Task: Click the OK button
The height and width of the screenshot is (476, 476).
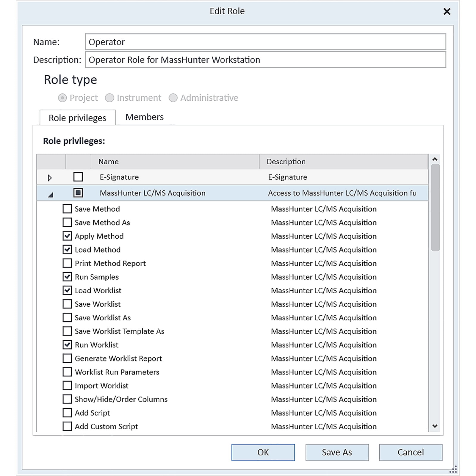Action: pos(263,452)
